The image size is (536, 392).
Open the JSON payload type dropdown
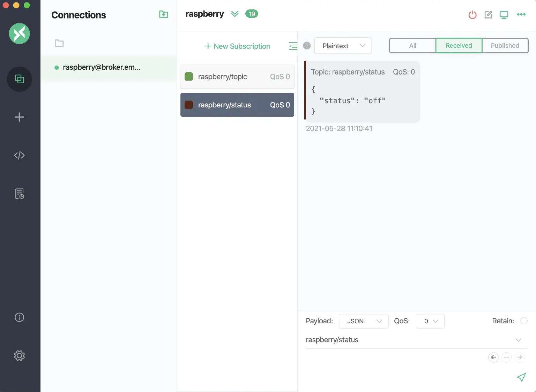pos(363,321)
